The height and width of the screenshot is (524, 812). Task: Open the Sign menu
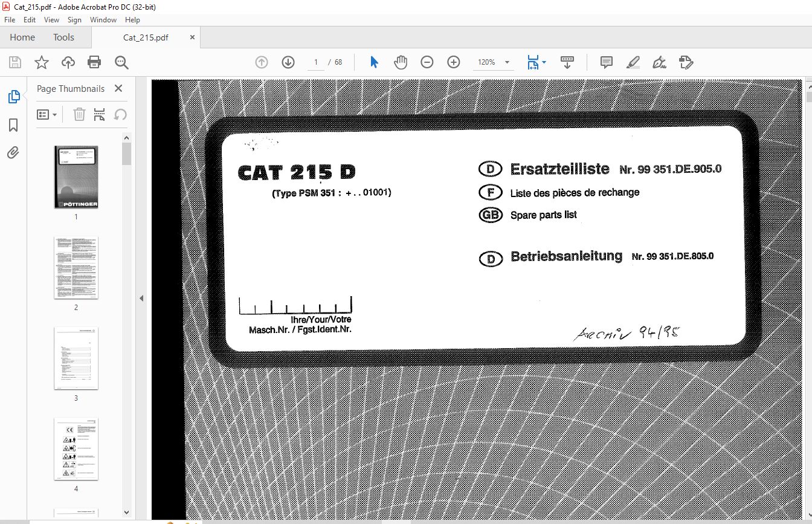pos(74,20)
